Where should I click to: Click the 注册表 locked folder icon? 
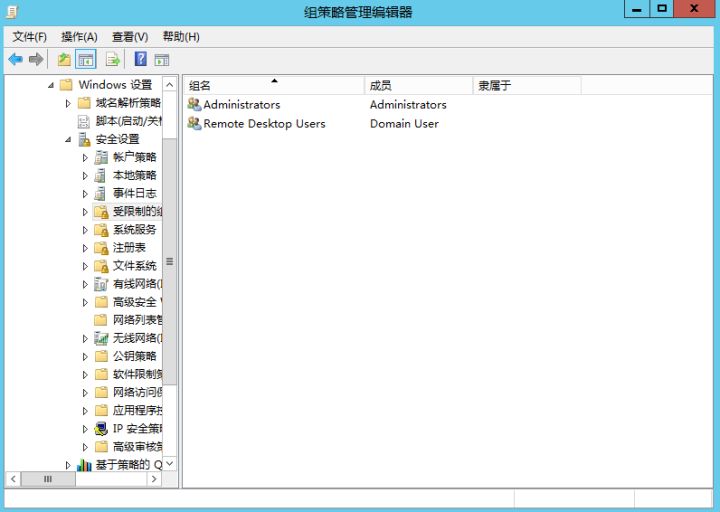click(x=101, y=248)
